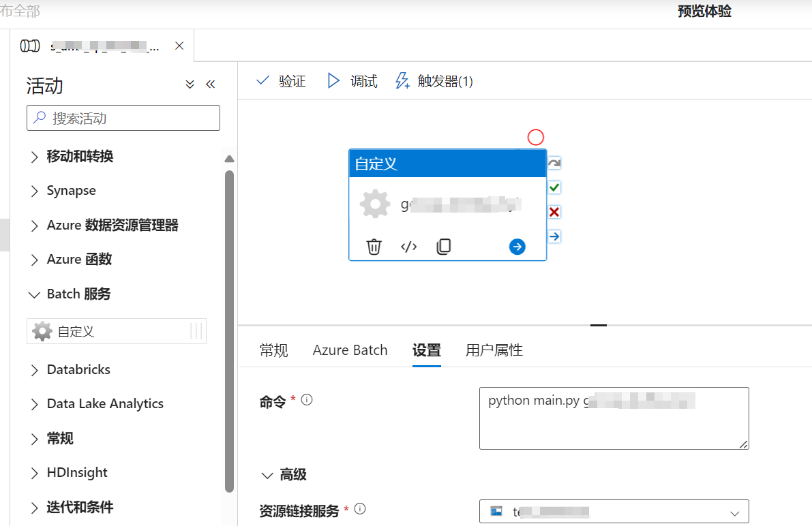Open the 资源链接服务 dropdown
The width and height of the screenshot is (812, 526).
614,512
